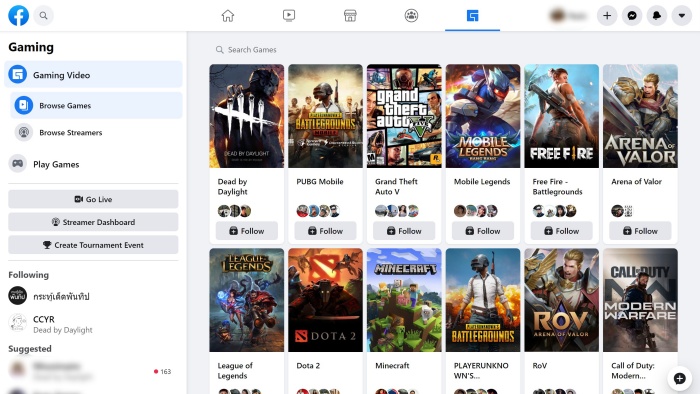
Task: Open Mobile Legends cover thumbnail
Action: 483,116
